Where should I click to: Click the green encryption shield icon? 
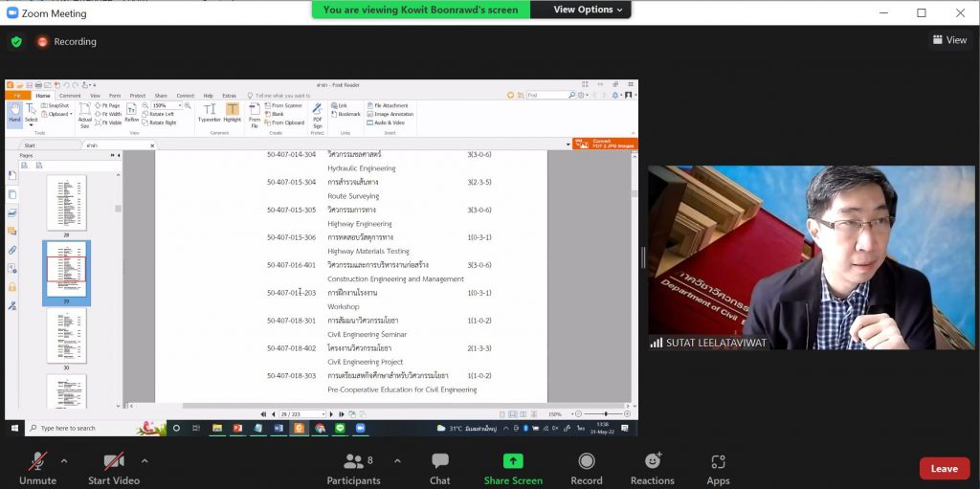click(x=16, y=41)
